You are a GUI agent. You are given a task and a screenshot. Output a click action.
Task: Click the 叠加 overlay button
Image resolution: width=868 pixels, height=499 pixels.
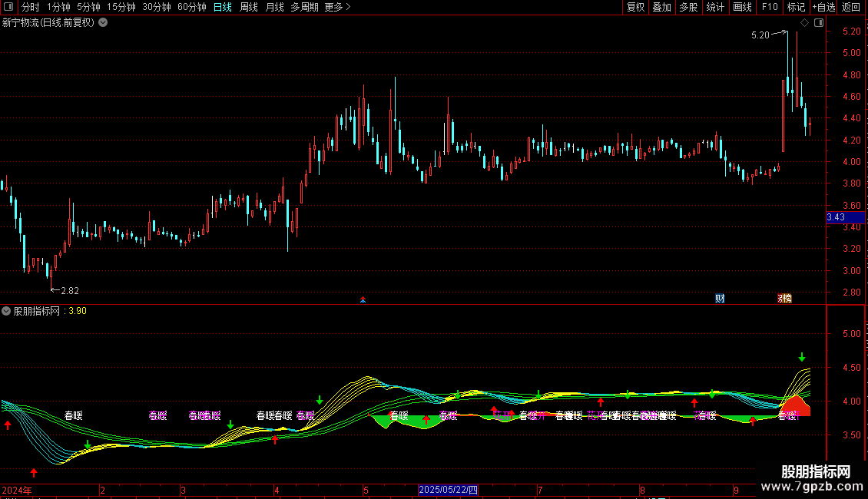pyautogui.click(x=661, y=7)
